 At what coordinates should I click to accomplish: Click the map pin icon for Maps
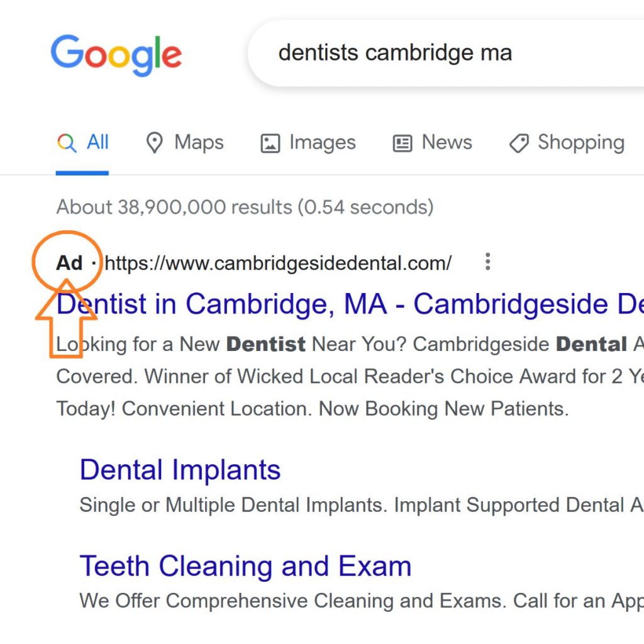(x=154, y=143)
